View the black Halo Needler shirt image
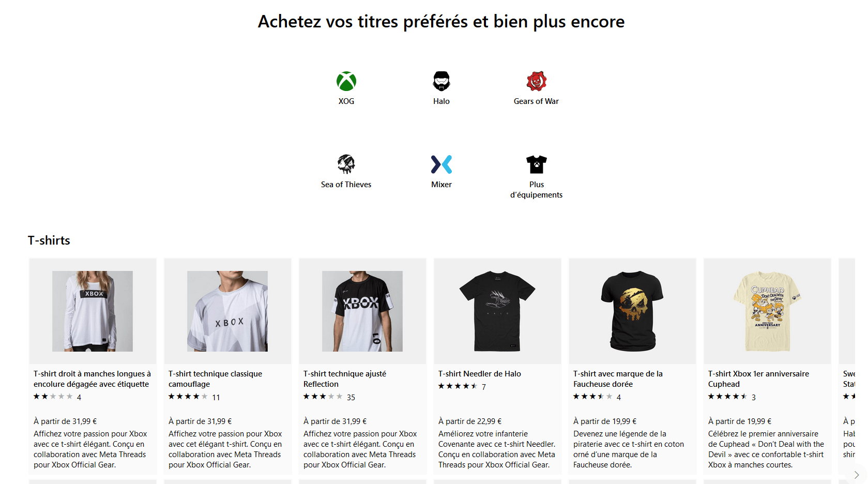The height and width of the screenshot is (484, 868). click(x=497, y=311)
